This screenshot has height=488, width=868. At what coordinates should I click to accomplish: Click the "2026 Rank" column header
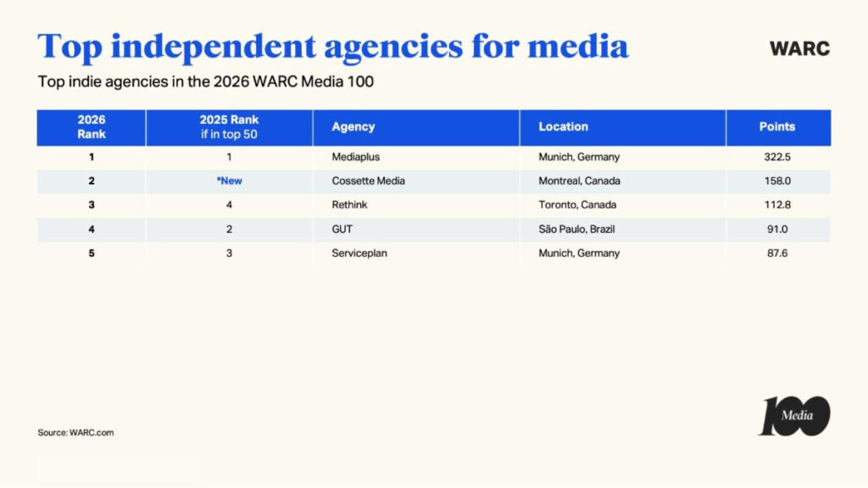click(90, 127)
